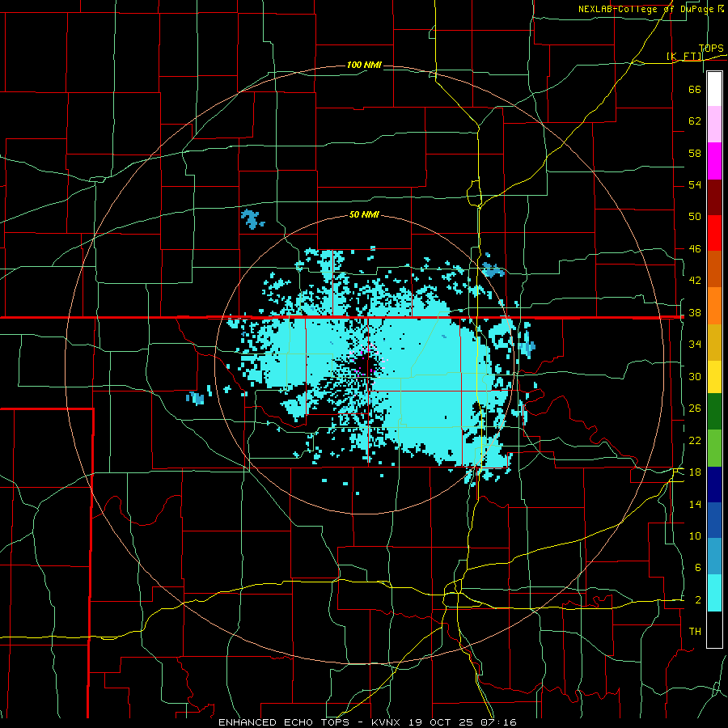The height and width of the screenshot is (728, 728).
Task: Click the legend value '30'
Action: (x=695, y=376)
